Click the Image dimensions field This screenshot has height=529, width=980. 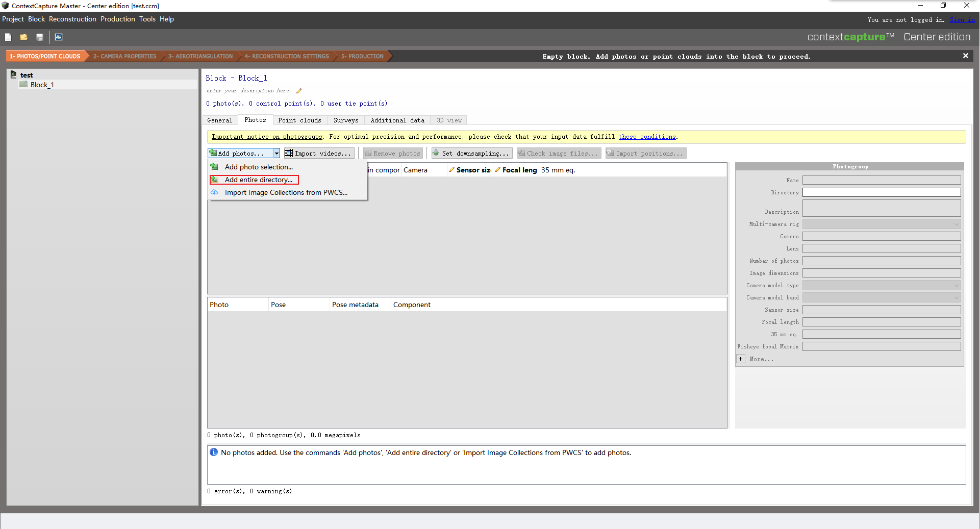tap(881, 273)
